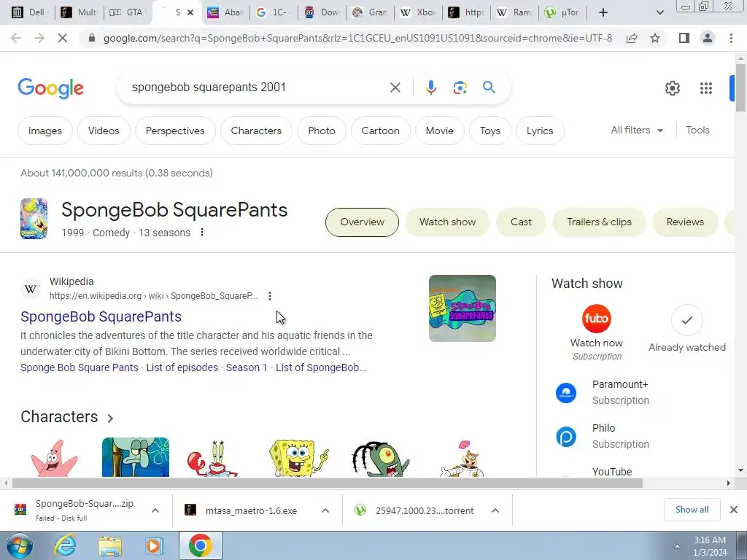Open the Wikipedia result three-dot menu
Screen dimensions: 747x560
(x=270, y=296)
